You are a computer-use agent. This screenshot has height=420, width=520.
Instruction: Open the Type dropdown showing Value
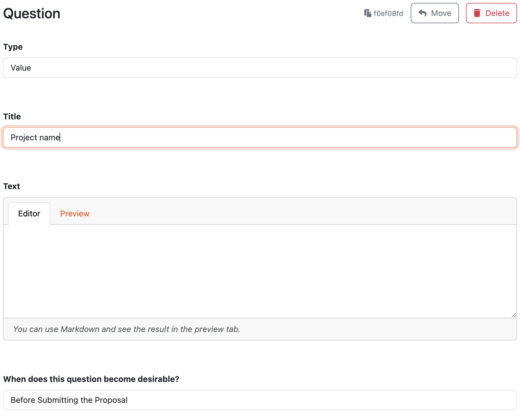260,68
